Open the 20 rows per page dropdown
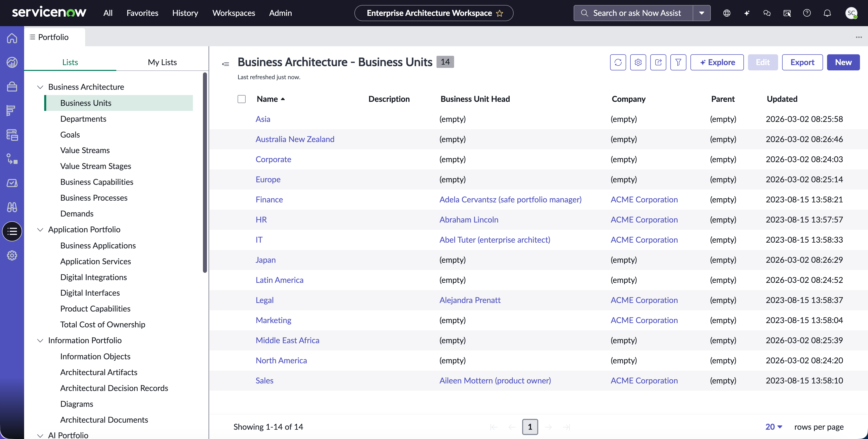The width and height of the screenshot is (868, 439). tap(774, 427)
